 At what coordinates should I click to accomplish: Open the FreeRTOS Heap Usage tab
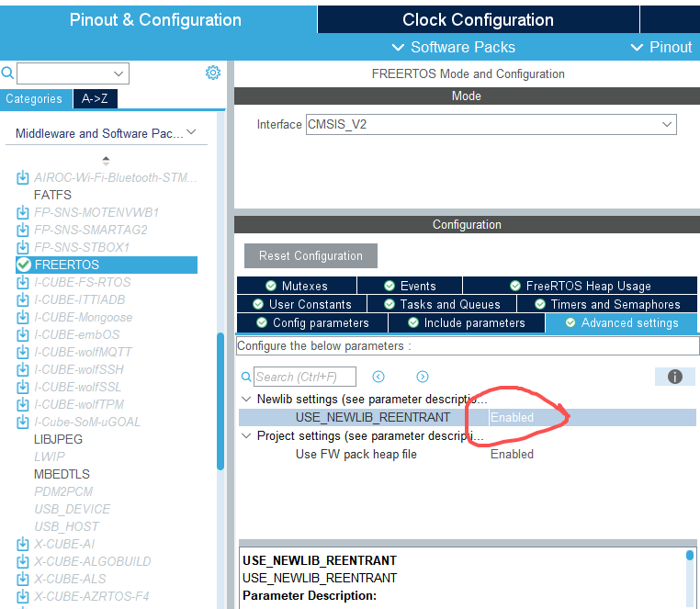pos(580,286)
